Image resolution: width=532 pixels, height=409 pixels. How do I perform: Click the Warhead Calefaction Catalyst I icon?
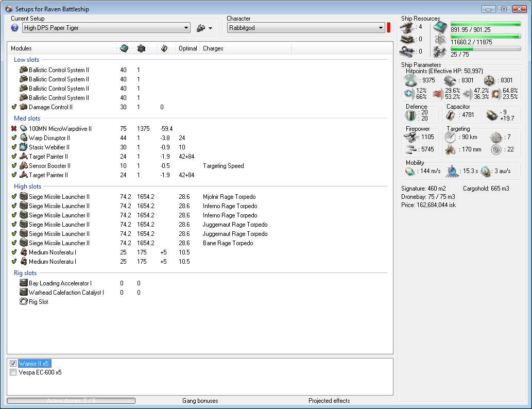tap(23, 292)
